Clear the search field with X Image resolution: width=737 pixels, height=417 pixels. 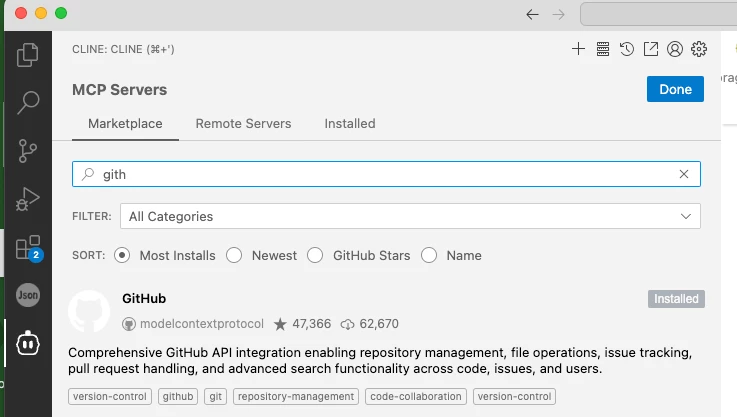(x=684, y=174)
